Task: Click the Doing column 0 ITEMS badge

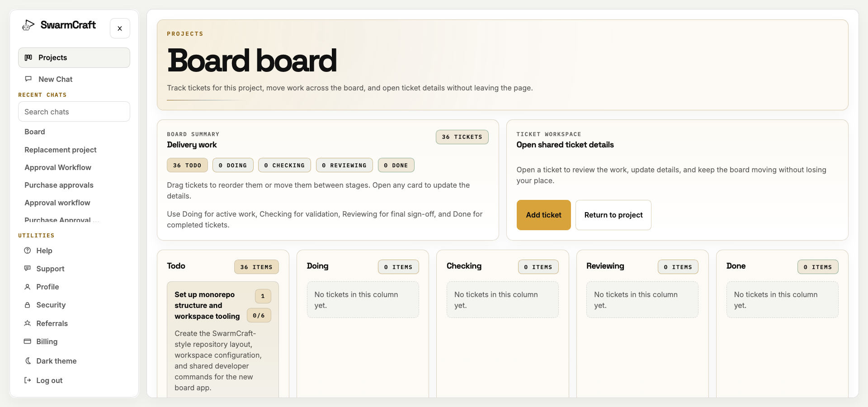Action: click(398, 267)
